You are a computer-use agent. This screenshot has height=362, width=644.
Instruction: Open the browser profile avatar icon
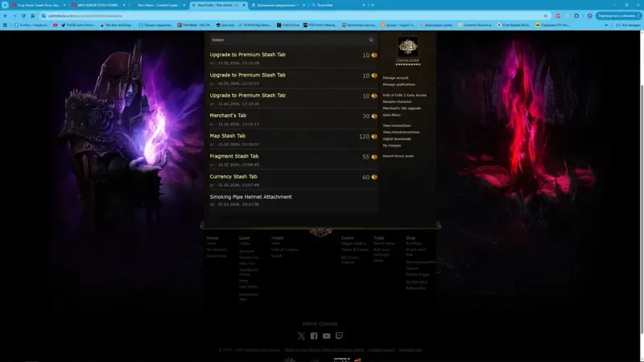590,15
